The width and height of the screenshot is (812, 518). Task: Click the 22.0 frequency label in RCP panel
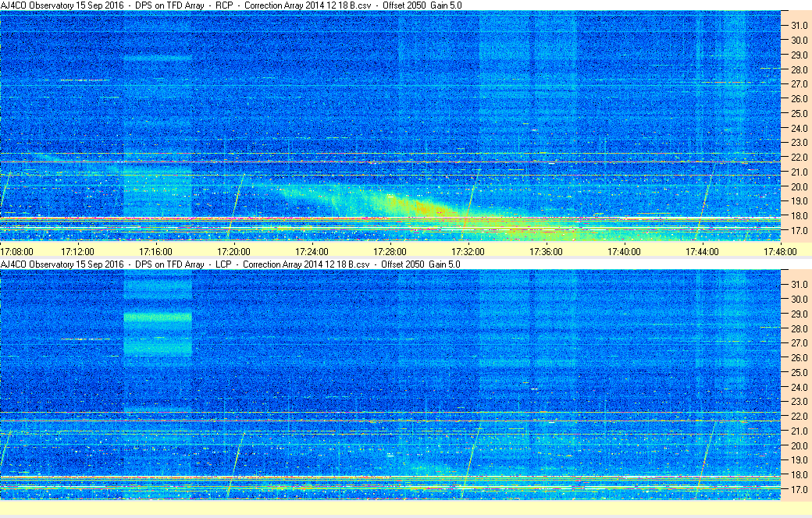(x=799, y=158)
